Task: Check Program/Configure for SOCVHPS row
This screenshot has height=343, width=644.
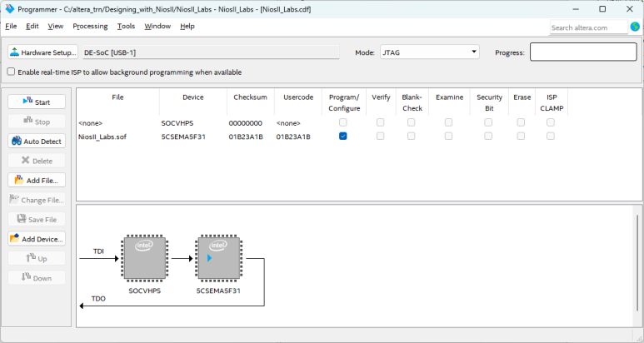Action: point(343,122)
